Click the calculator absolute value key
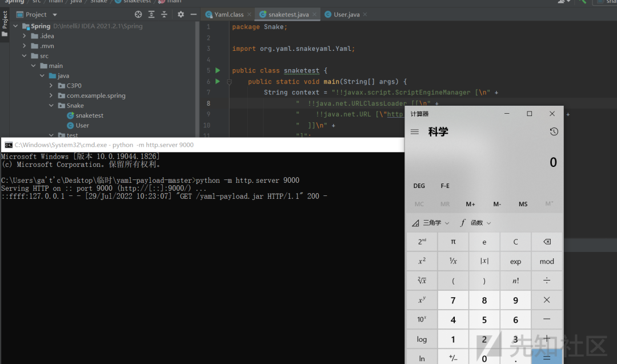 point(484,261)
